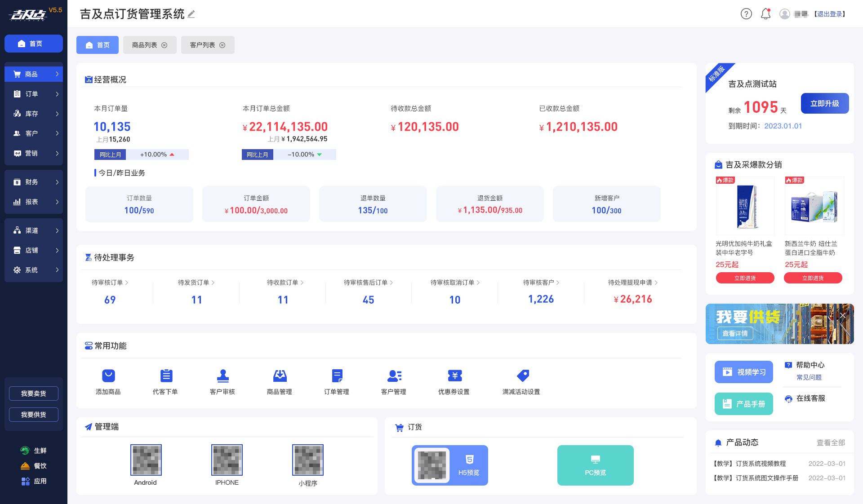The height and width of the screenshot is (504, 863).
Task: Open 待处理提现申请 pending item
Action: [x=633, y=283]
